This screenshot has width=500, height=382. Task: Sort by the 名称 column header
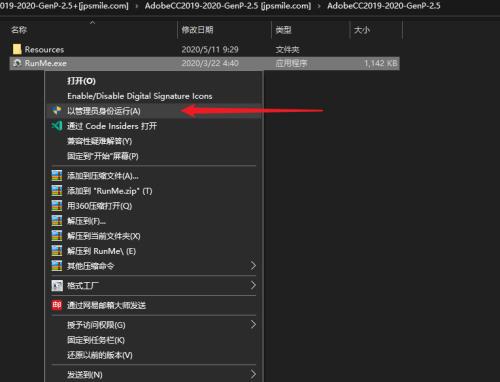[19, 30]
